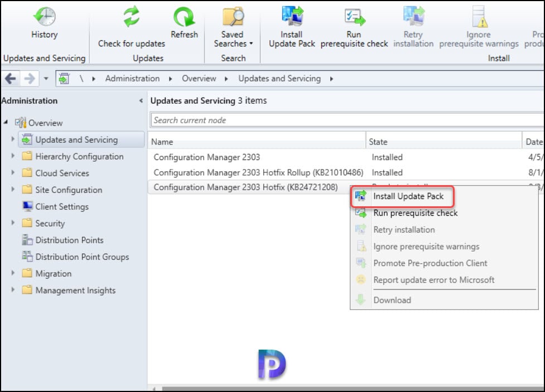545x392 pixels.
Task: Collapse the Overview tree node
Action: [x=6, y=122]
